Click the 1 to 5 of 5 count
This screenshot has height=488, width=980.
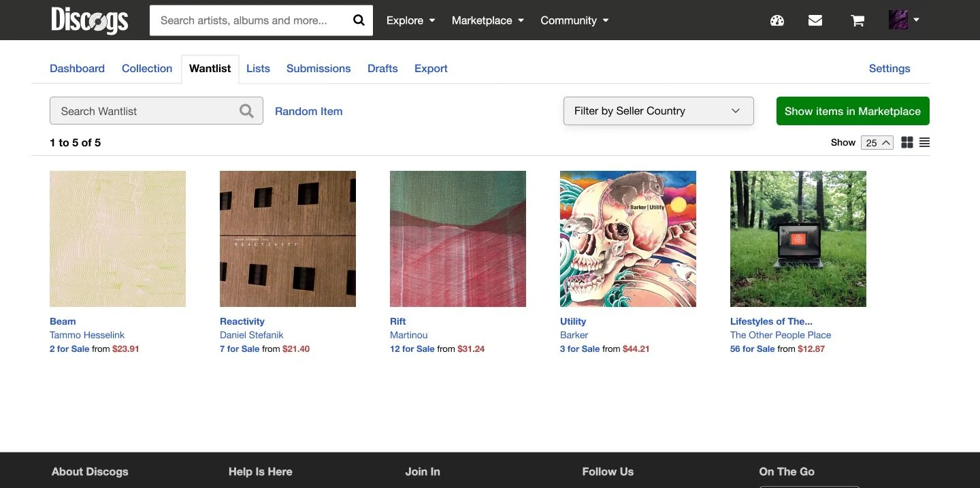[x=76, y=142]
